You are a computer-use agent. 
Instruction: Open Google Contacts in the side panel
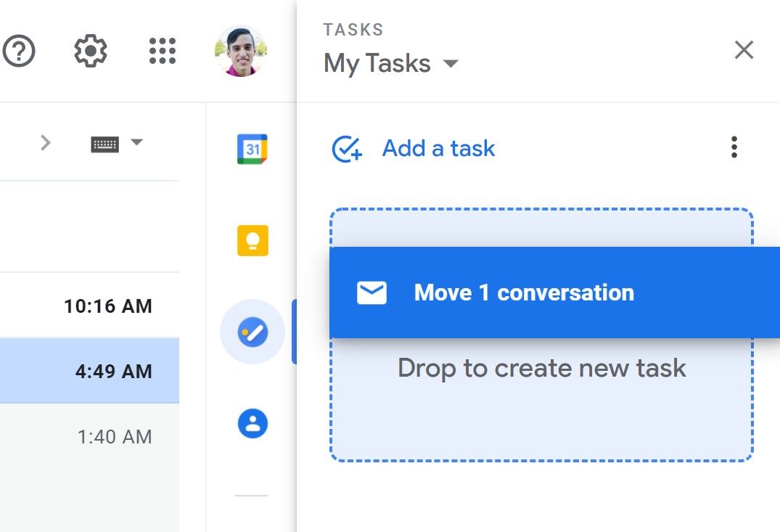coord(250,425)
